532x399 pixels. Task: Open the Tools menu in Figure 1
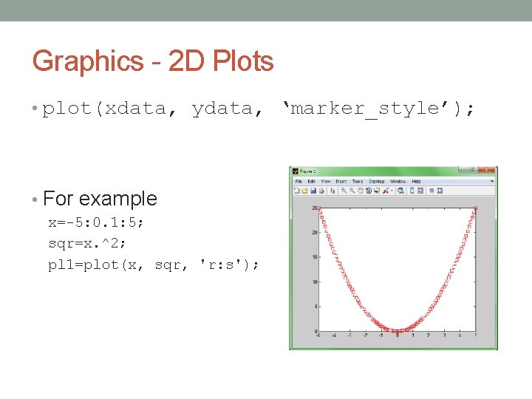(x=358, y=182)
